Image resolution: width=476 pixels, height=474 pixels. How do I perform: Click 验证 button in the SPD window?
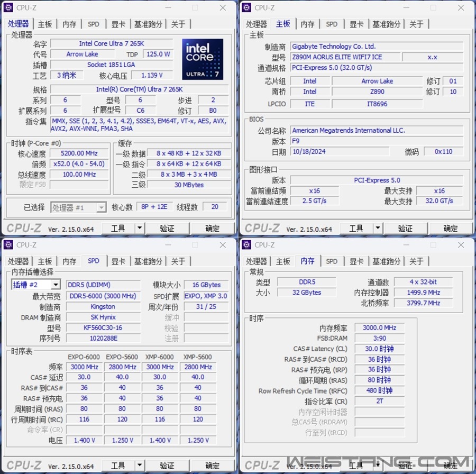coord(167,465)
